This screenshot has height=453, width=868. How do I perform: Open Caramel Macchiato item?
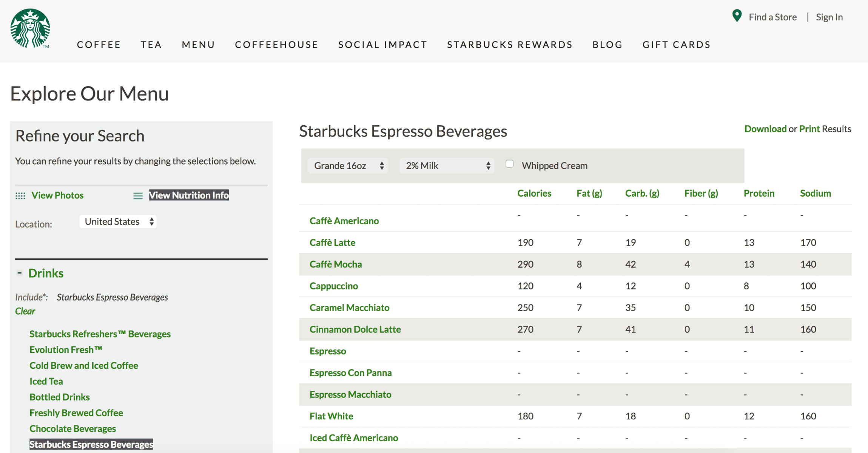tap(350, 308)
